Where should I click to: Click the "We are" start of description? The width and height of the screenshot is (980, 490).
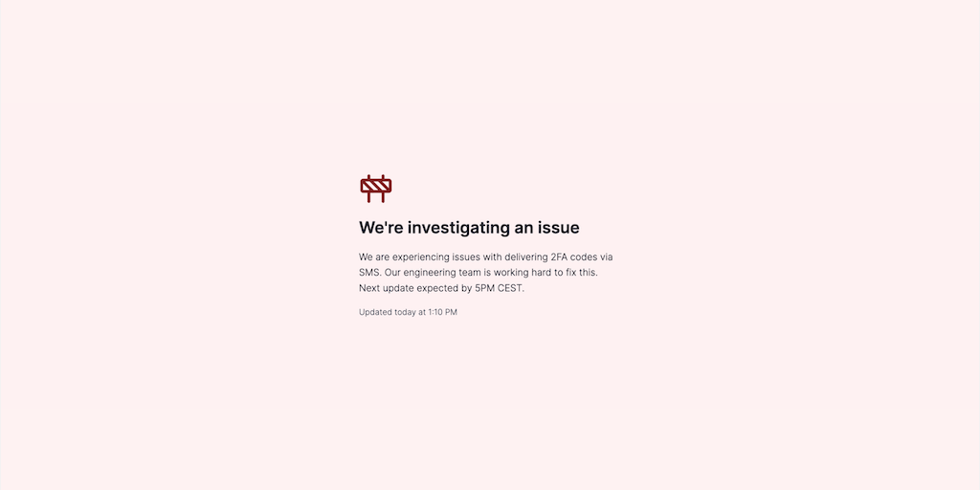coord(374,256)
